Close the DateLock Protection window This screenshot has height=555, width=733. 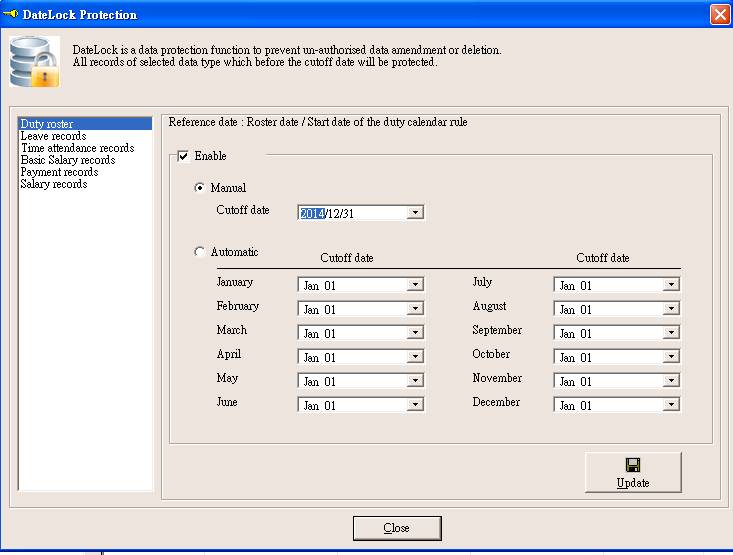coord(720,14)
